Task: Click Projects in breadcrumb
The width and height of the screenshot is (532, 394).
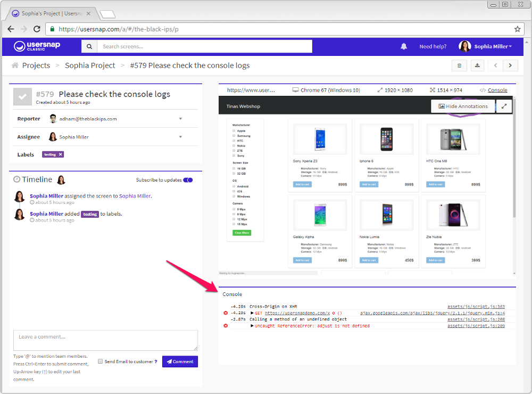Action: coord(36,65)
